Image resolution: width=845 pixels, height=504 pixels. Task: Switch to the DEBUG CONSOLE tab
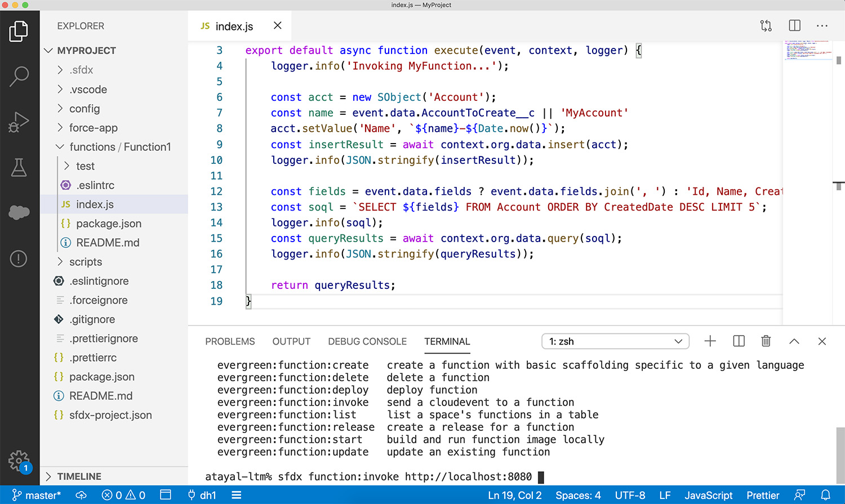[x=367, y=342]
